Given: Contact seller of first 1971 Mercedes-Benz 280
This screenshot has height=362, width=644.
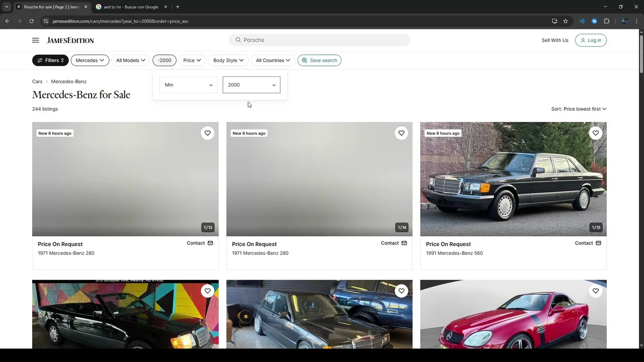Looking at the screenshot, I should coord(200,243).
